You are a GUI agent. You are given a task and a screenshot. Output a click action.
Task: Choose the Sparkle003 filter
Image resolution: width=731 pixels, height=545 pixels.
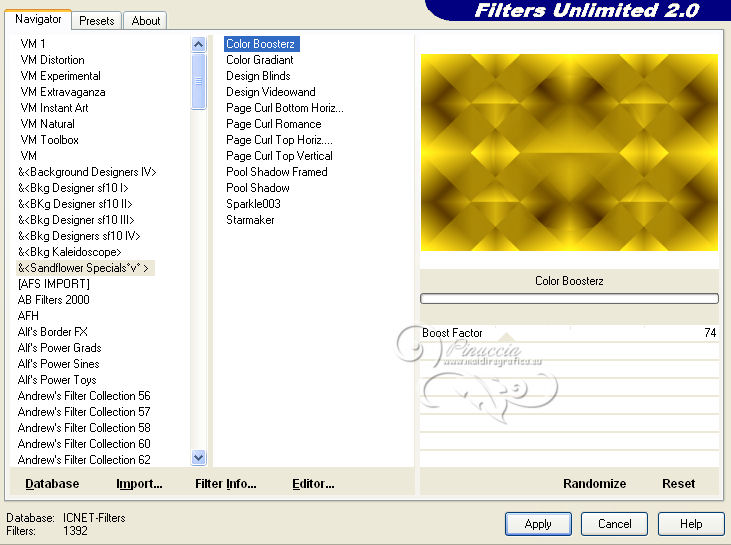[x=253, y=204]
